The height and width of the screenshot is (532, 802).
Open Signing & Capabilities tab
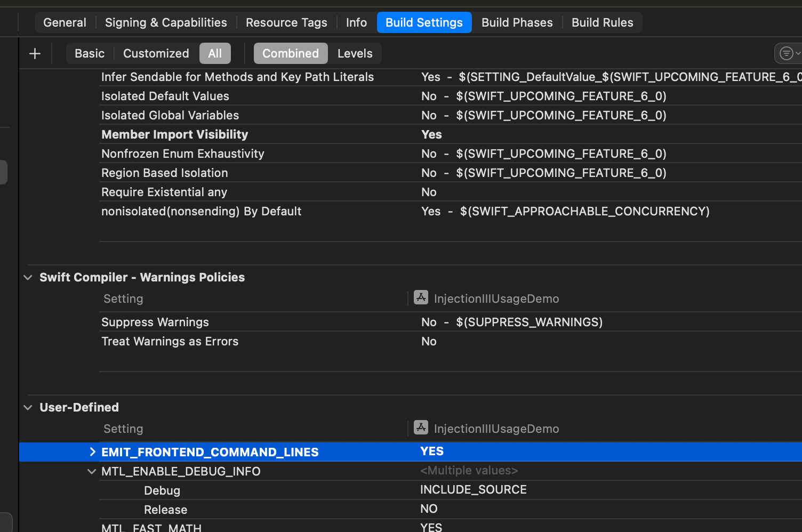click(166, 22)
